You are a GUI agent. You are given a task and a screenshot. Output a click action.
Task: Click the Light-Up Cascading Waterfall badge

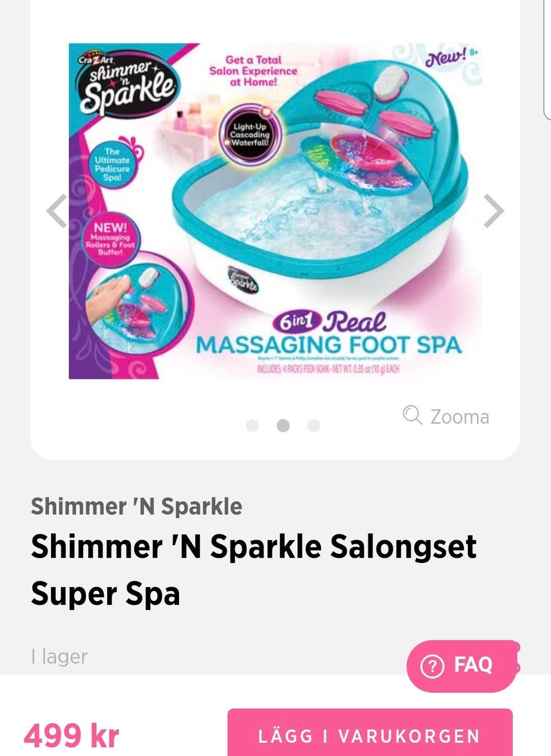(x=250, y=135)
